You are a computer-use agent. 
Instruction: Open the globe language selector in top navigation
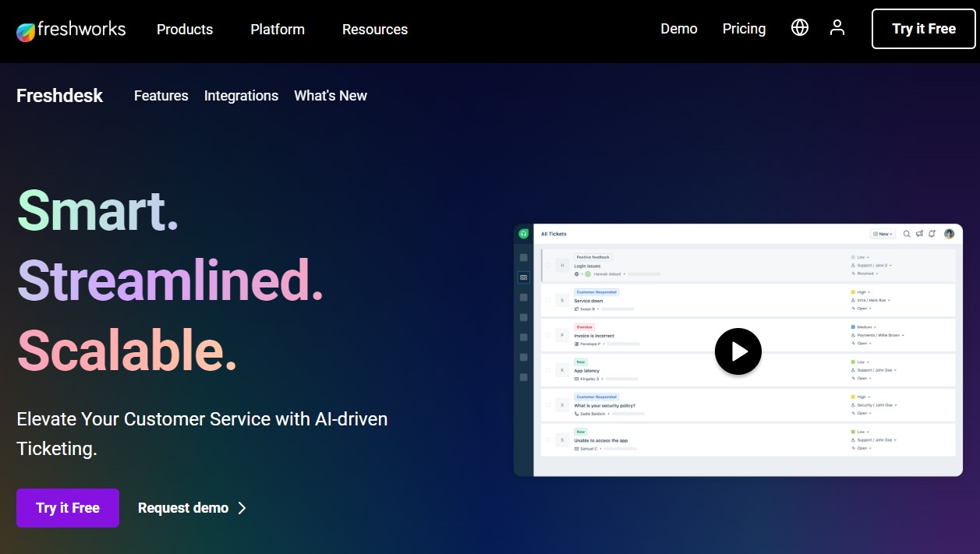point(799,27)
